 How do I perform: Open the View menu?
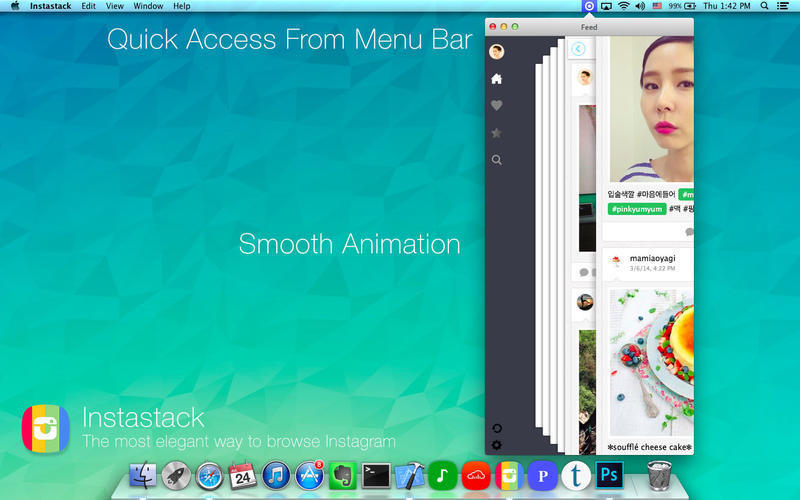(x=115, y=6)
